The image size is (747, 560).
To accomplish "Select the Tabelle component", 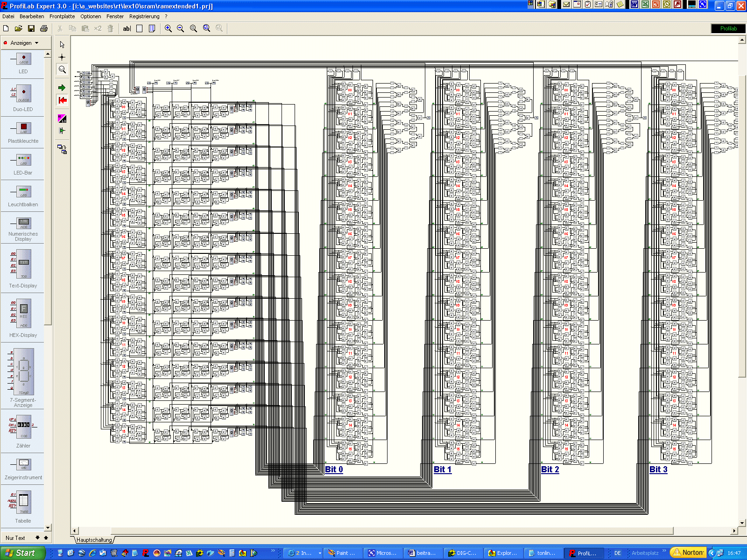I will pyautogui.click(x=23, y=506).
